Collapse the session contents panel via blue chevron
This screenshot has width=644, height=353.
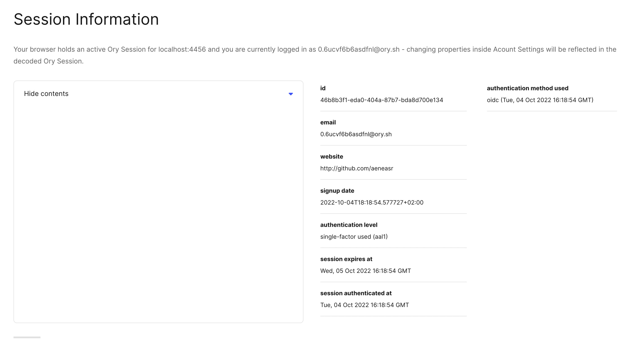pyautogui.click(x=291, y=94)
